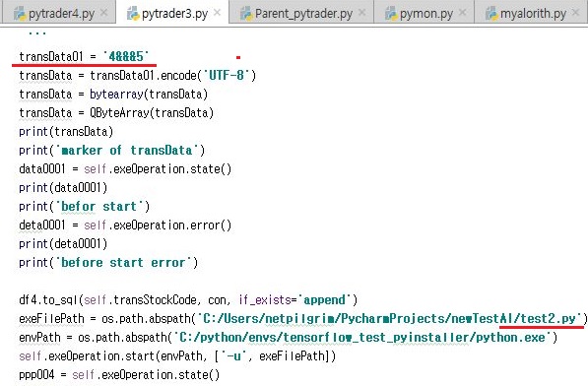Select the pytrader3.py editor tab

(x=172, y=13)
